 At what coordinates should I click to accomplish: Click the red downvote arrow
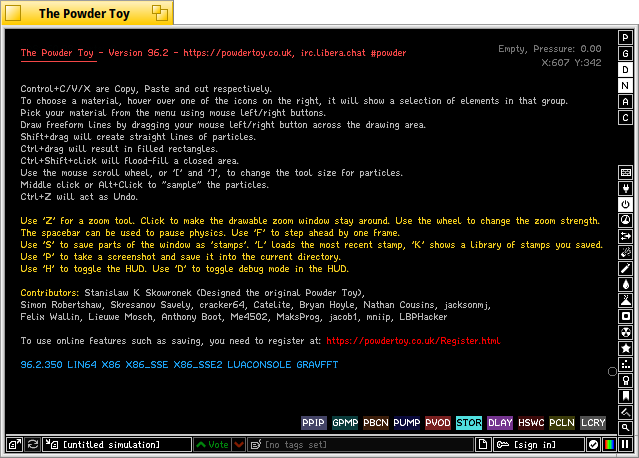(x=239, y=445)
